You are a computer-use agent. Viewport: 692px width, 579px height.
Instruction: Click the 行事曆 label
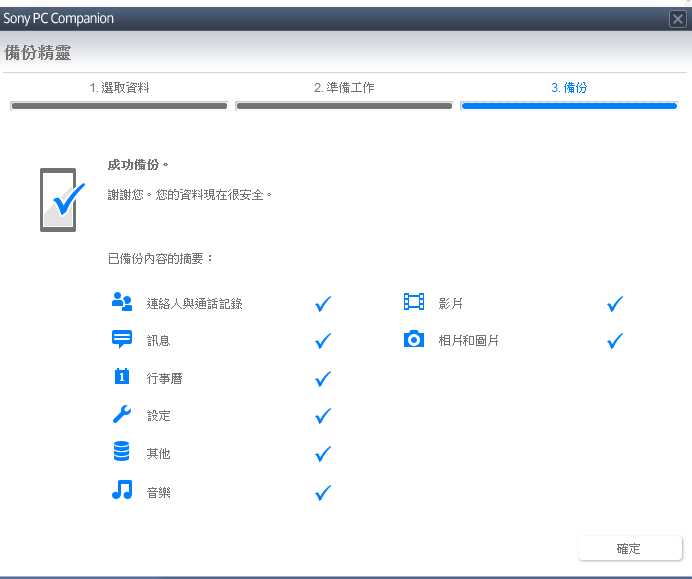165,379
